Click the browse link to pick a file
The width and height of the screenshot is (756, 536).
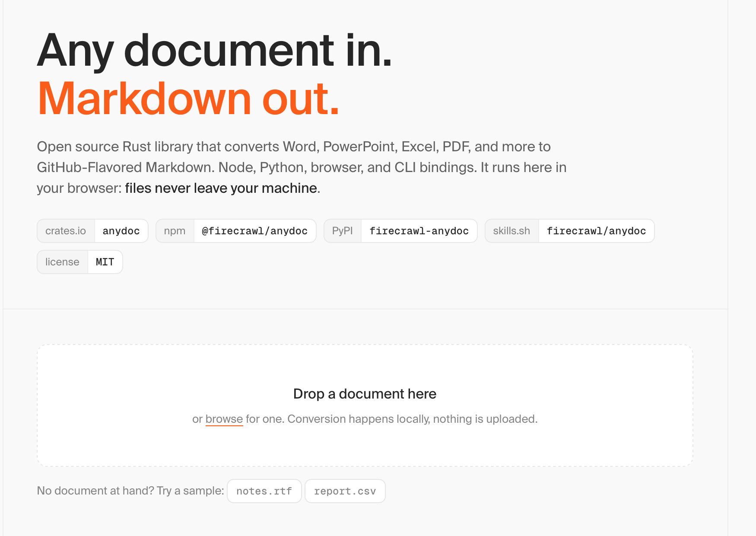click(x=224, y=419)
